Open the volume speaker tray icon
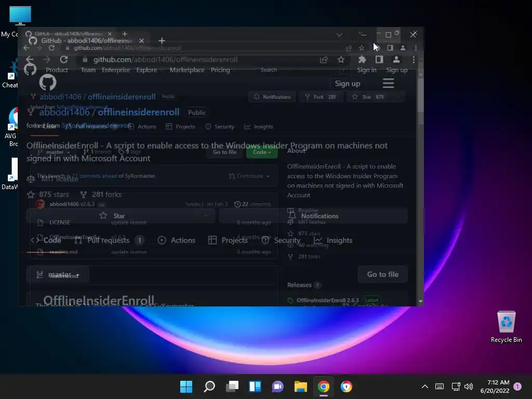 coord(469,387)
